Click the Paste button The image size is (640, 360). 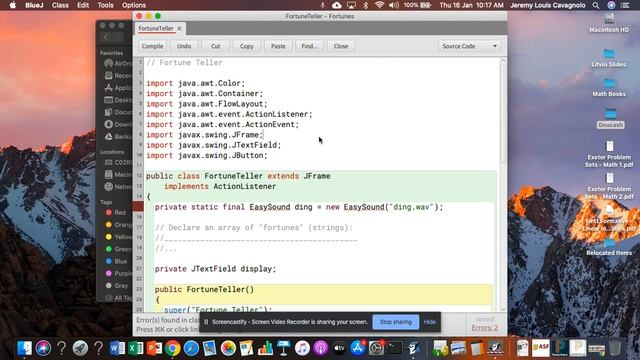278,46
